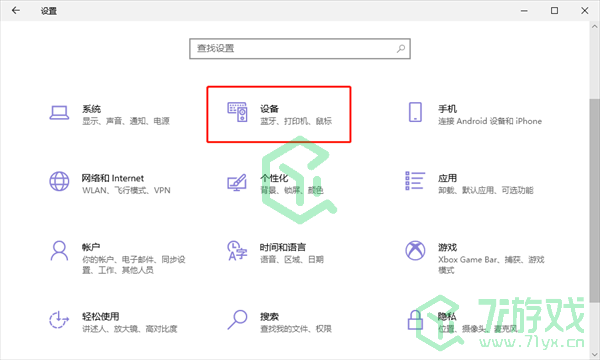Open the 手机 phone icon
Screen dimensions: 600x360
point(415,112)
